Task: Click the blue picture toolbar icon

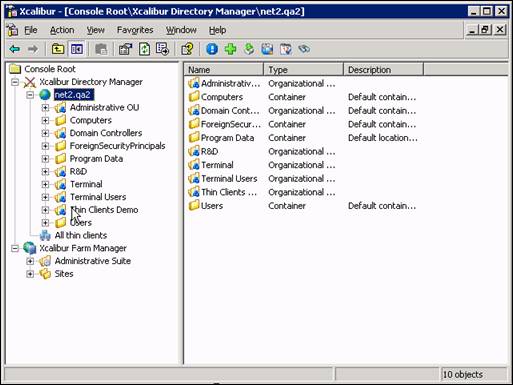Action: coord(267,49)
